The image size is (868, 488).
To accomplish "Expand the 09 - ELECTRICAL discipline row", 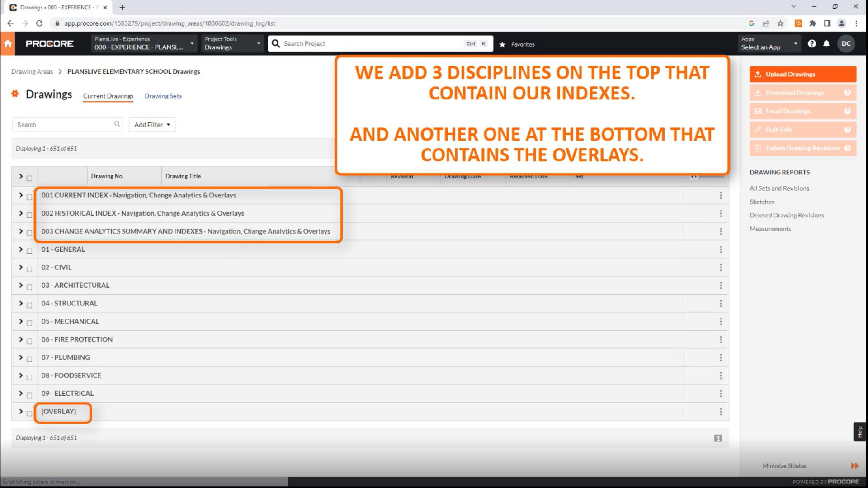I will (x=21, y=393).
